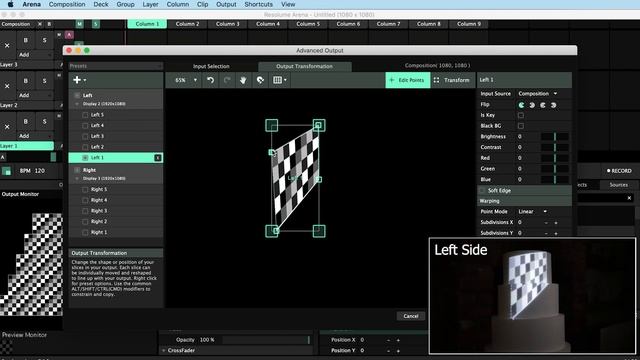
Task: Click the Sources tab button
Action: point(619,185)
